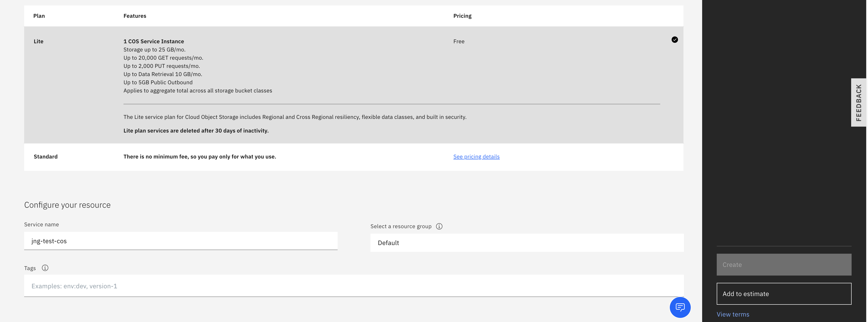This screenshot has height=322, width=868.
Task: Click the 30 days inactivity notice text
Action: pyautogui.click(x=196, y=131)
